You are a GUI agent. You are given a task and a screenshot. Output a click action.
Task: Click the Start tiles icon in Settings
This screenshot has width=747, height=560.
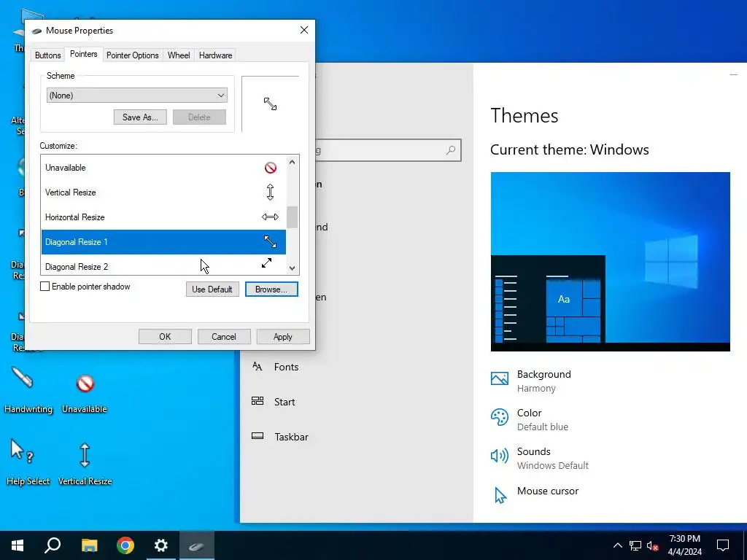258,401
